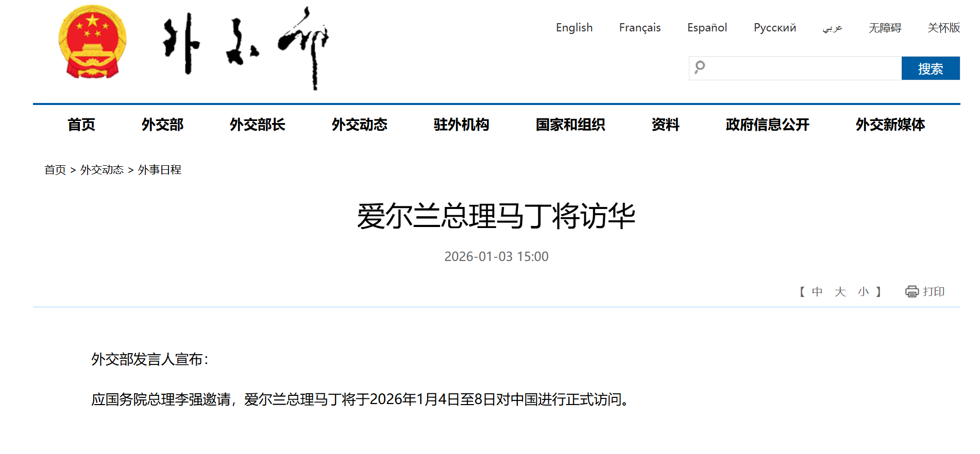Go to 外交动态 in breadcrumb
The image size is (980, 454).
102,170
